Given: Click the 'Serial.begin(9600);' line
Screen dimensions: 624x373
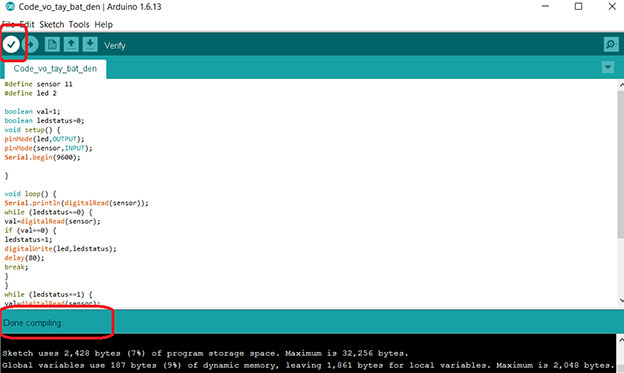Looking at the screenshot, I should pos(43,157).
